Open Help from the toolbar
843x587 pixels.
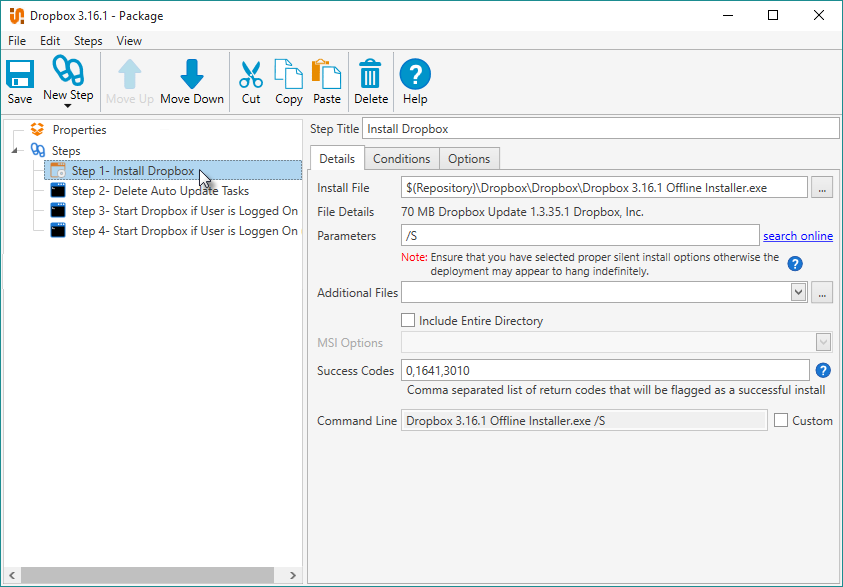415,74
